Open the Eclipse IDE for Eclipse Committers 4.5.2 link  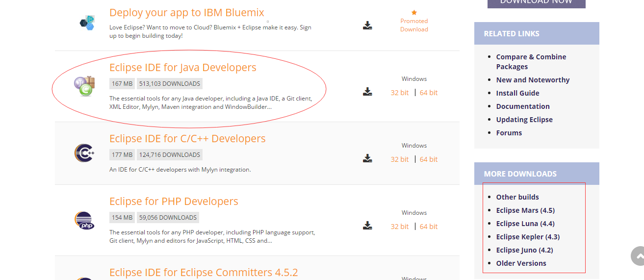tap(204, 272)
